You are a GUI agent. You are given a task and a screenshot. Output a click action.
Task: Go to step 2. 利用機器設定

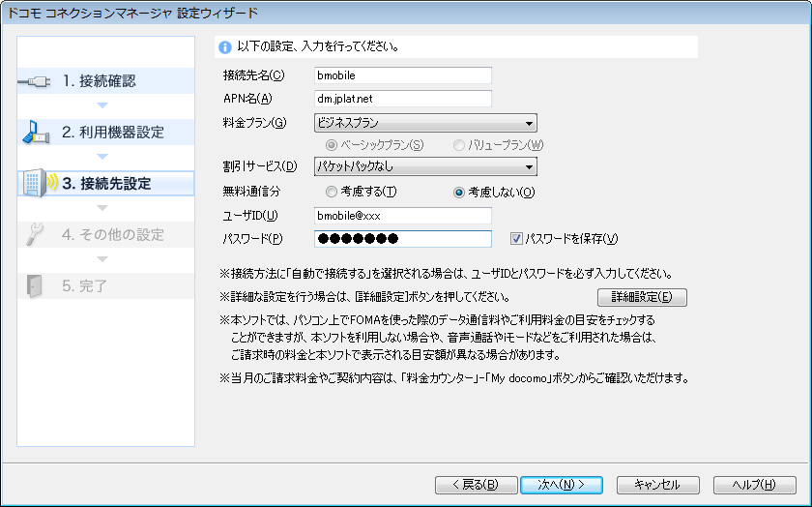[113, 133]
